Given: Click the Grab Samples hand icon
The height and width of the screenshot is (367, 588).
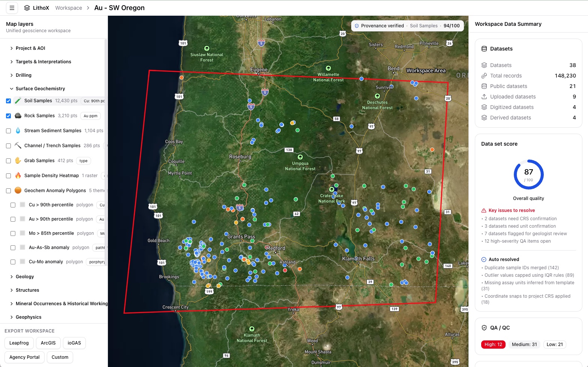Looking at the screenshot, I should [18, 161].
